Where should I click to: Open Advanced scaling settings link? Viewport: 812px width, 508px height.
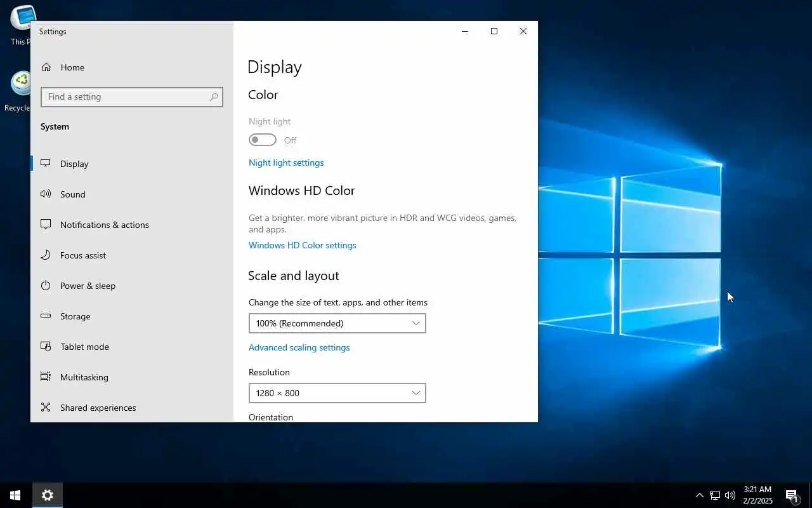click(299, 347)
